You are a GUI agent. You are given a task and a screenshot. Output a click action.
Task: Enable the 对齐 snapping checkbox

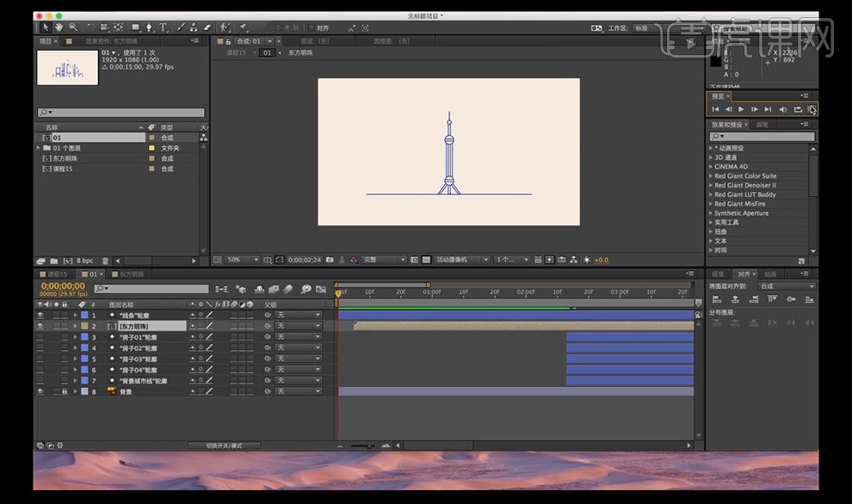(311, 28)
